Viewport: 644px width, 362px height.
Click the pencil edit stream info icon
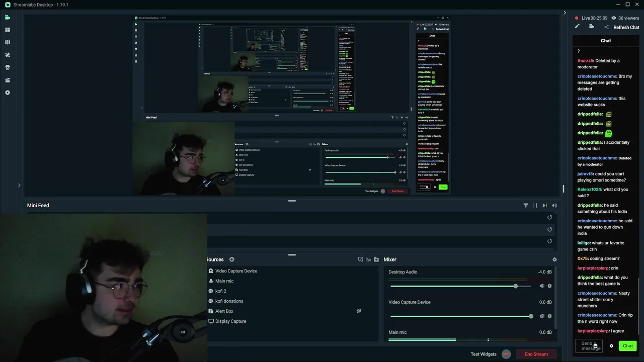coord(577,27)
